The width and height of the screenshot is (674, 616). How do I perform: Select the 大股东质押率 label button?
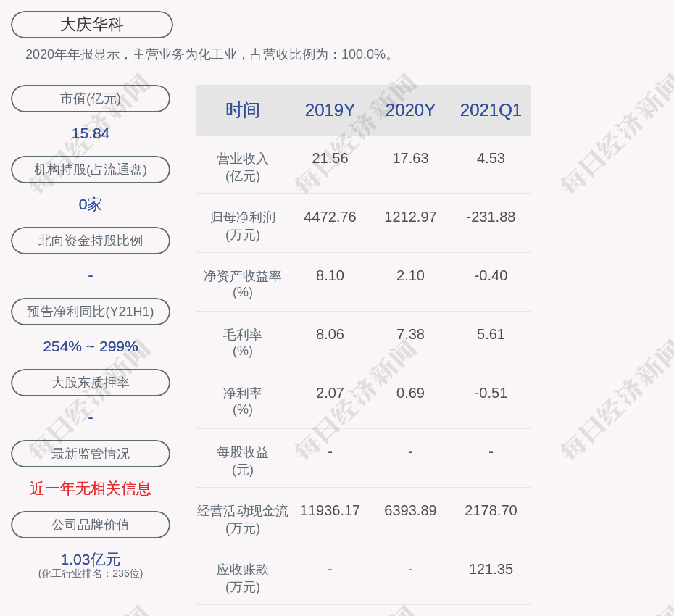click(91, 383)
